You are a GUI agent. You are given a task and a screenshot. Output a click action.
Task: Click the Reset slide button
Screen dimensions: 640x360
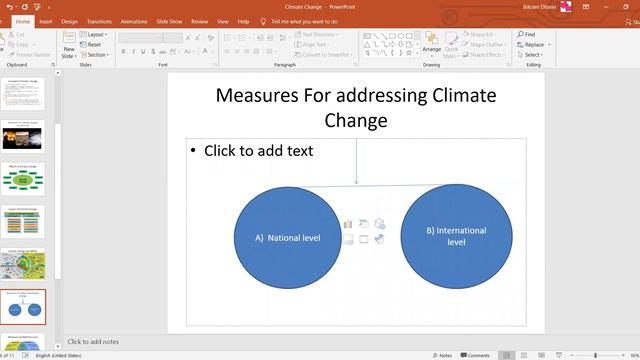click(x=91, y=44)
